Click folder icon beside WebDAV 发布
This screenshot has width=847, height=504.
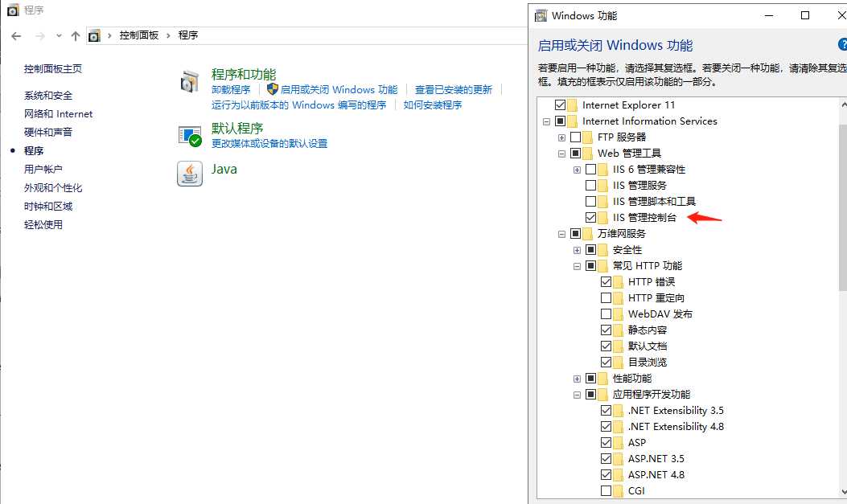tap(618, 314)
